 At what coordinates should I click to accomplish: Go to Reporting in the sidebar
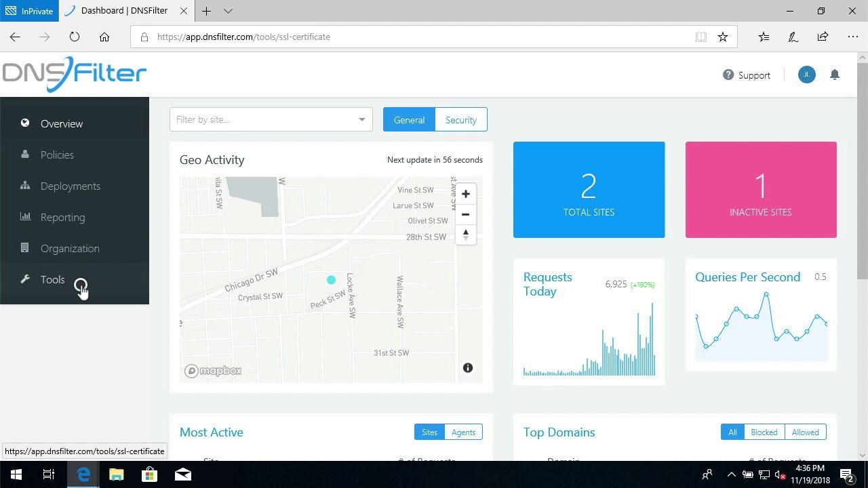click(62, 218)
